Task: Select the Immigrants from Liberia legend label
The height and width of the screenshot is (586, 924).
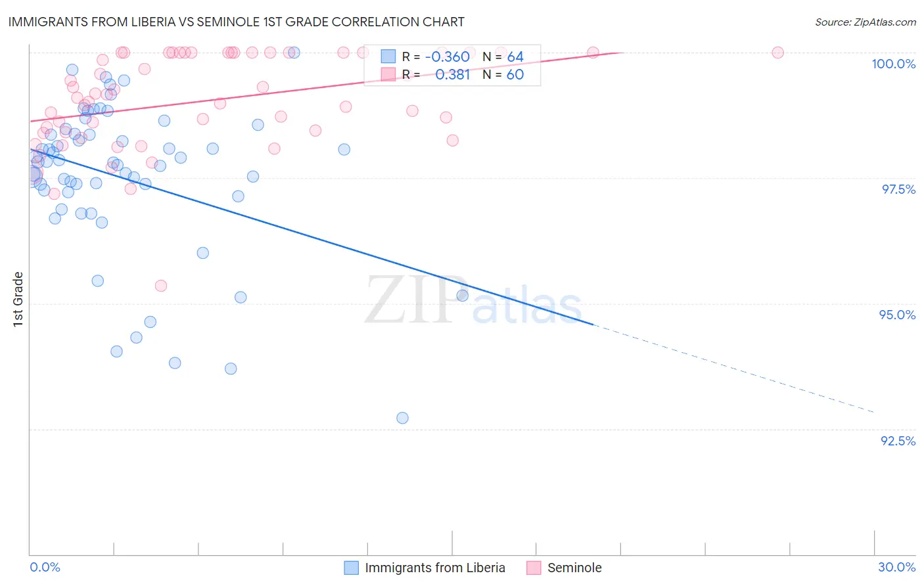Action: [435, 568]
